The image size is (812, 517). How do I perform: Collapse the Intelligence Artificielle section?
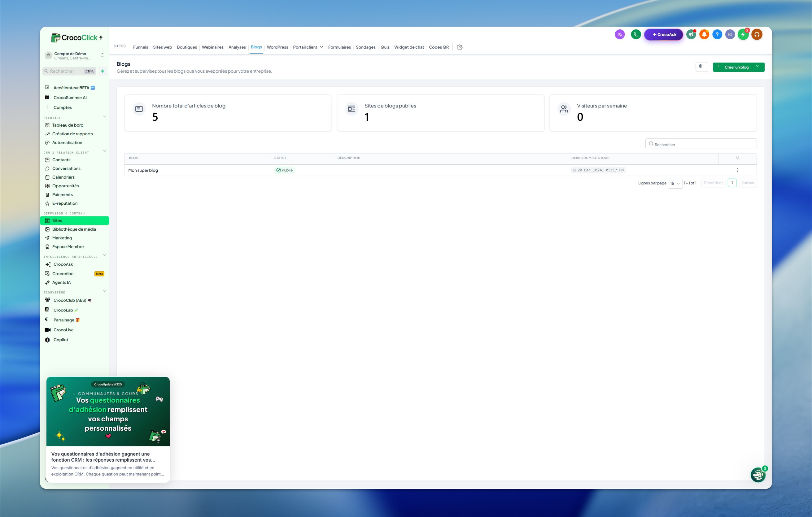pyautogui.click(x=105, y=255)
